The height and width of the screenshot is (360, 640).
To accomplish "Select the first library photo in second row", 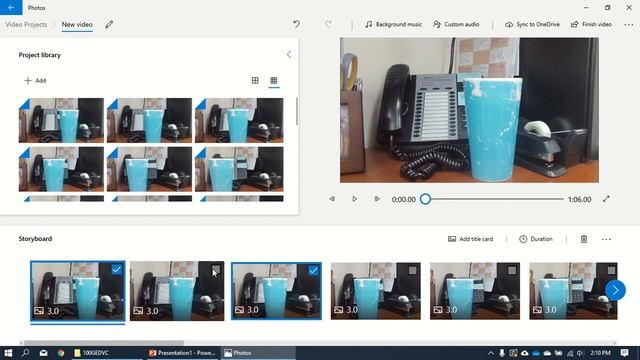I will (x=61, y=169).
